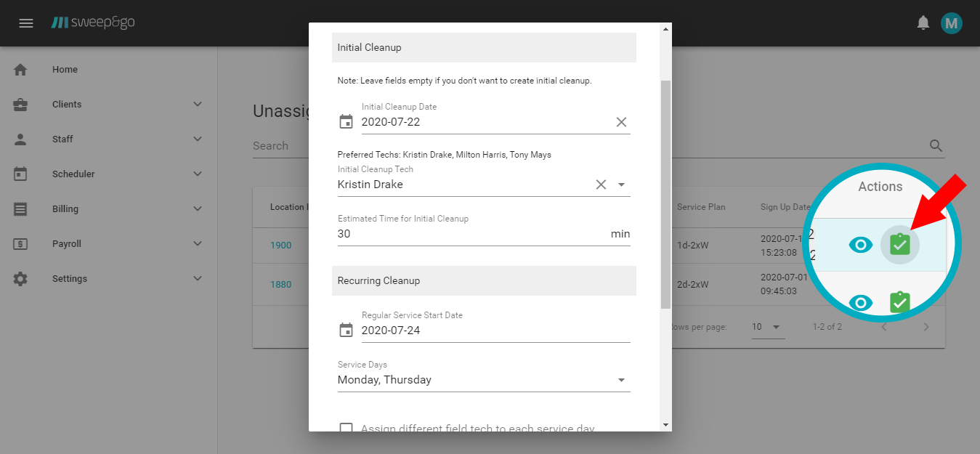
Task: Click the M user avatar
Action: click(x=952, y=23)
